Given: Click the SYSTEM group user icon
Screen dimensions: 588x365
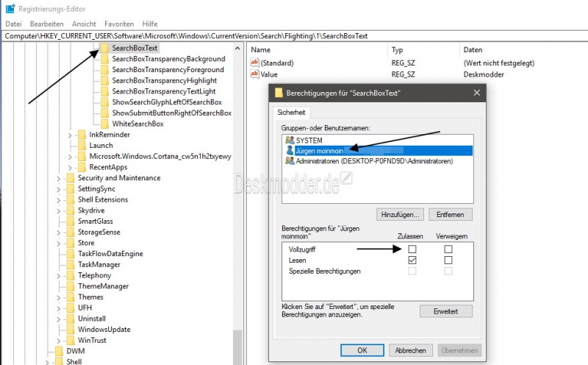Looking at the screenshot, I should (x=290, y=140).
